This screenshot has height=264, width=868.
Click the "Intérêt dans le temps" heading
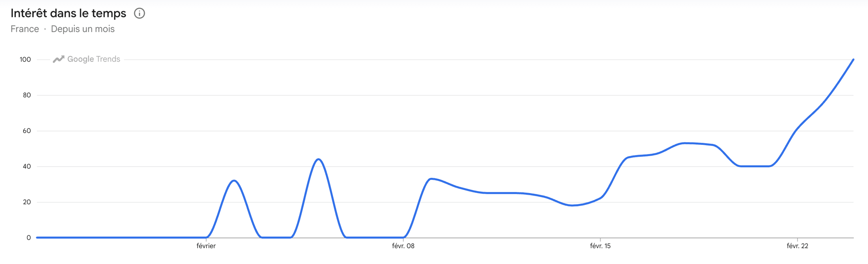[x=68, y=13]
